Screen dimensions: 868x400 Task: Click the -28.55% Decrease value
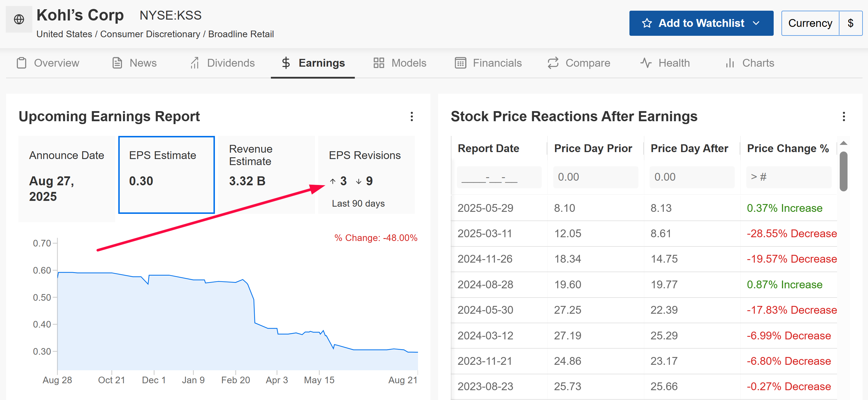(792, 233)
